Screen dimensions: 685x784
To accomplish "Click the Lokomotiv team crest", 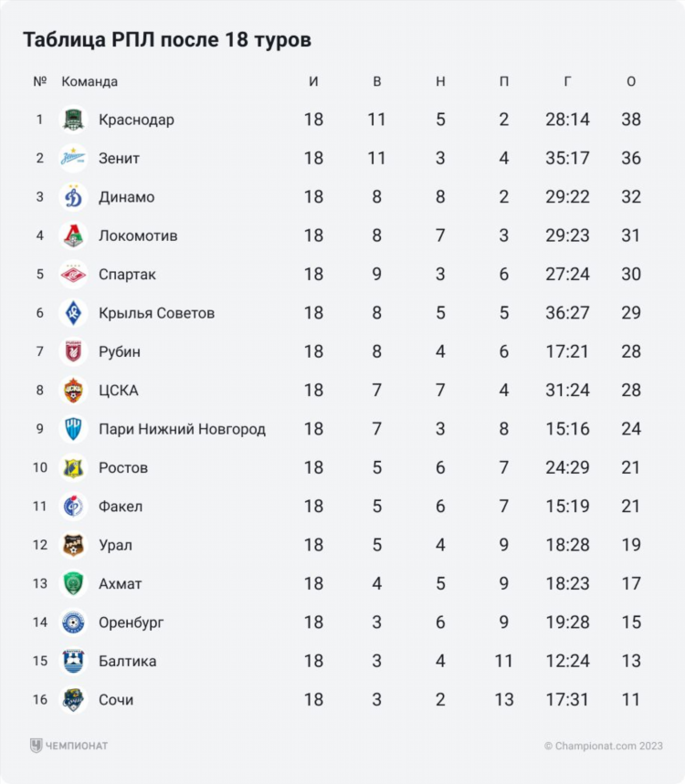I will (x=74, y=235).
